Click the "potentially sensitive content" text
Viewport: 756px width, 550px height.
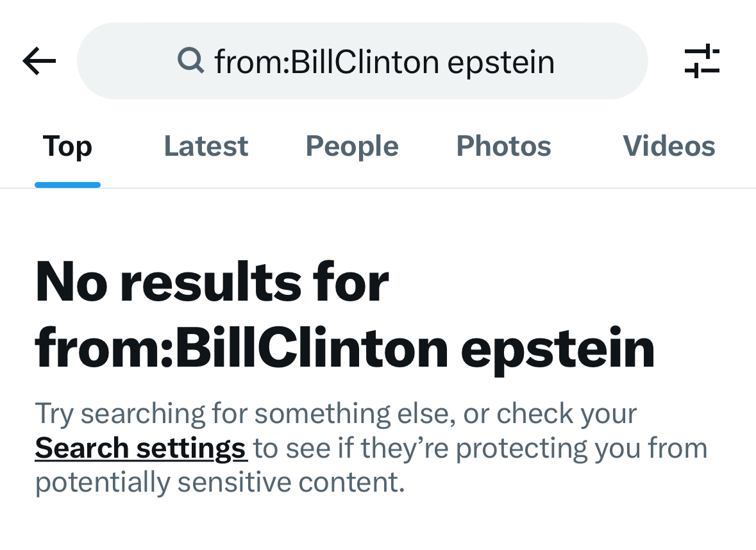(x=220, y=483)
